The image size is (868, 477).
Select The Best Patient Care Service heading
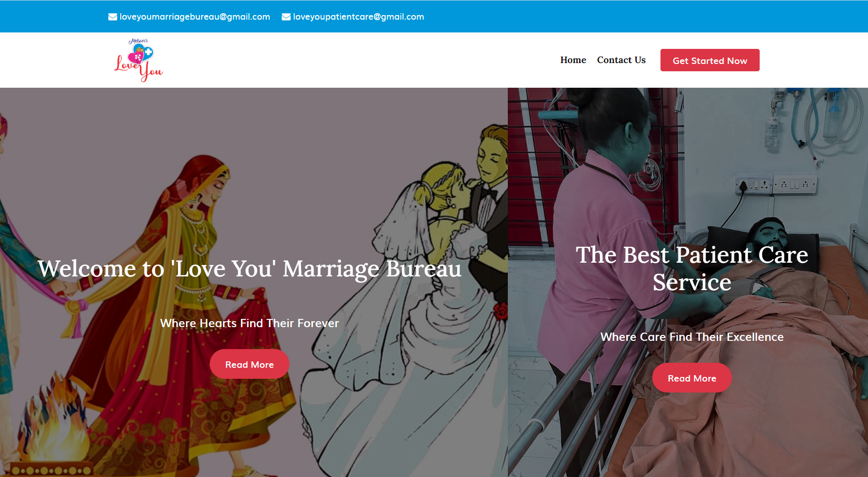click(692, 268)
